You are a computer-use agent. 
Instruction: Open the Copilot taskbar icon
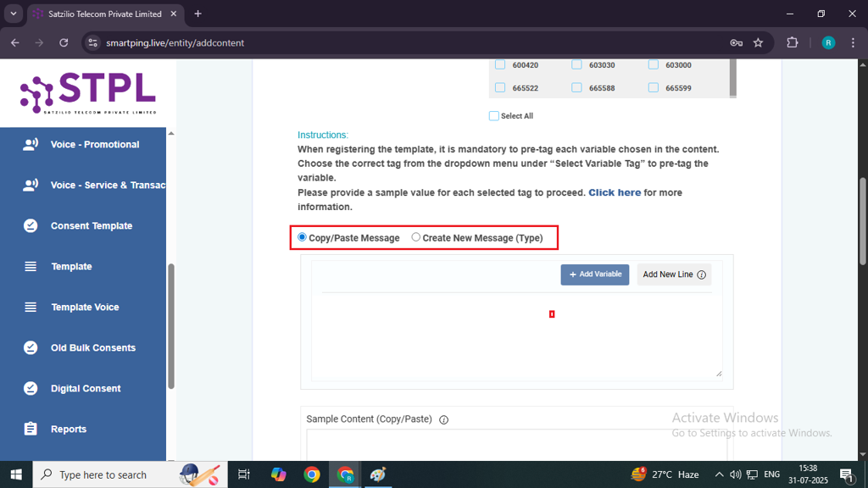click(x=278, y=474)
